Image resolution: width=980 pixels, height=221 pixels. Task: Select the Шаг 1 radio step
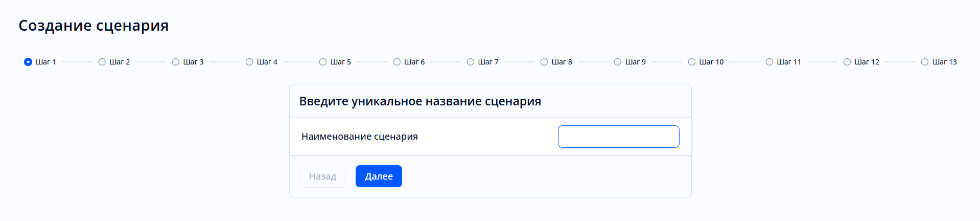coord(28,62)
